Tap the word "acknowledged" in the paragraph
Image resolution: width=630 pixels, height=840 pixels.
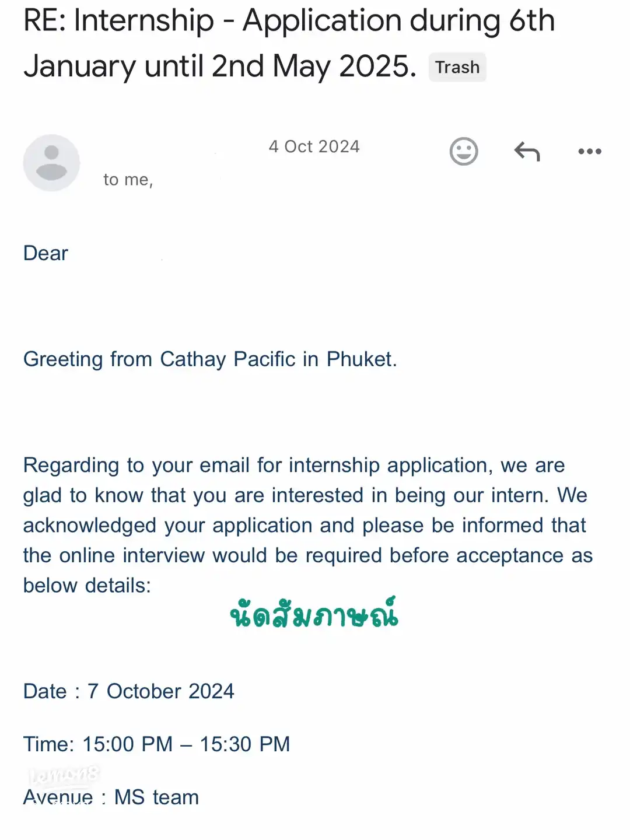click(90, 526)
